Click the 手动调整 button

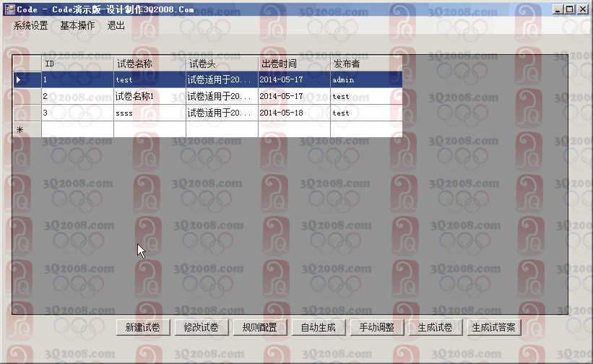(377, 327)
